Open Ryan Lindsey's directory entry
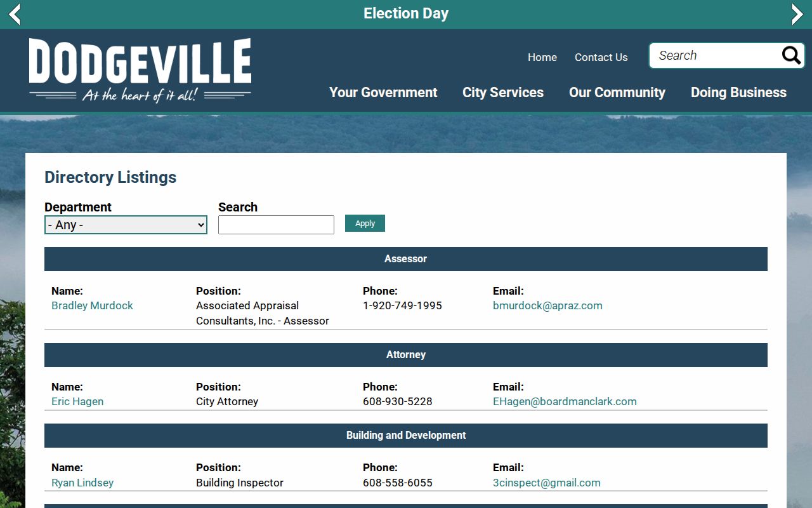This screenshot has height=508, width=812. [x=82, y=483]
